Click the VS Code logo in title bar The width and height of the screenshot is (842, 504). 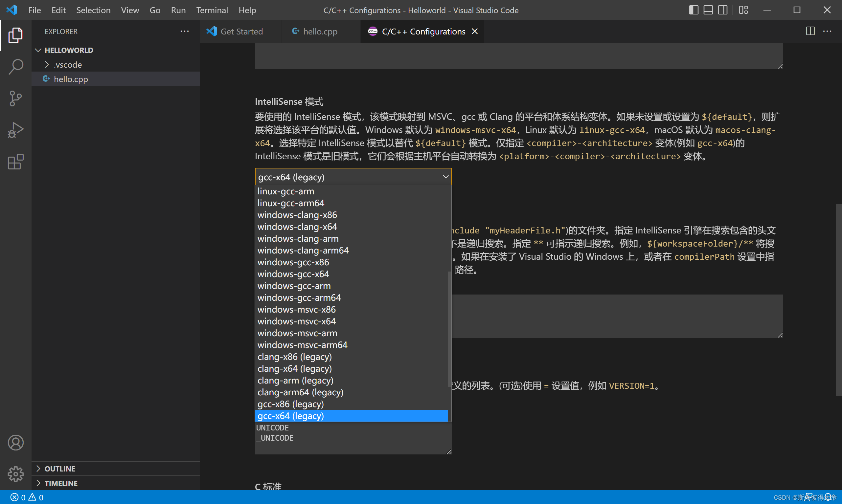point(12,10)
